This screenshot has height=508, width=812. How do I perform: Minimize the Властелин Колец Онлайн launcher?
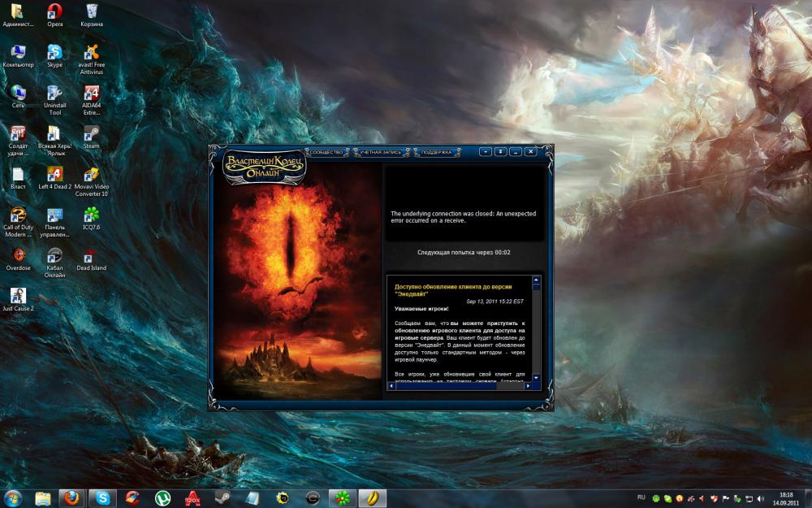[x=516, y=151]
